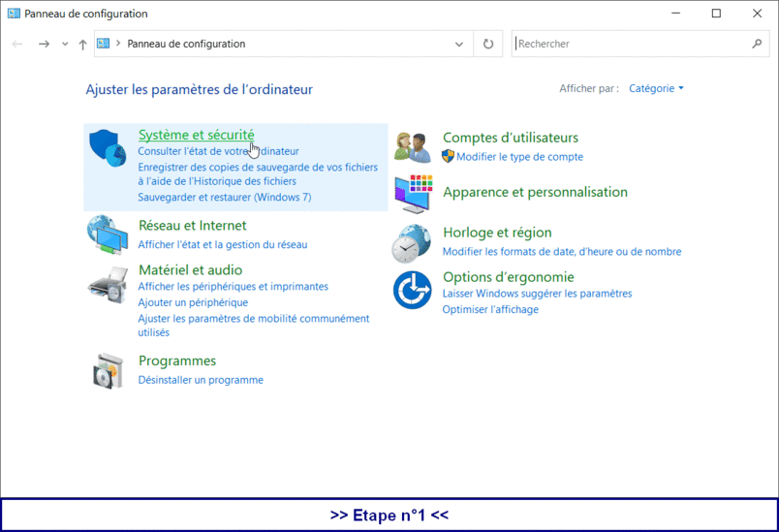Screen dimensions: 779x532
Task: Click the Options d'ergonomie blue icon
Action: pos(412,290)
